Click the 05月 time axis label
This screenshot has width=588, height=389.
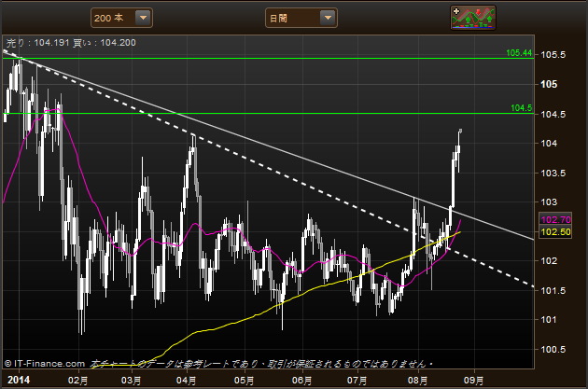coord(245,381)
